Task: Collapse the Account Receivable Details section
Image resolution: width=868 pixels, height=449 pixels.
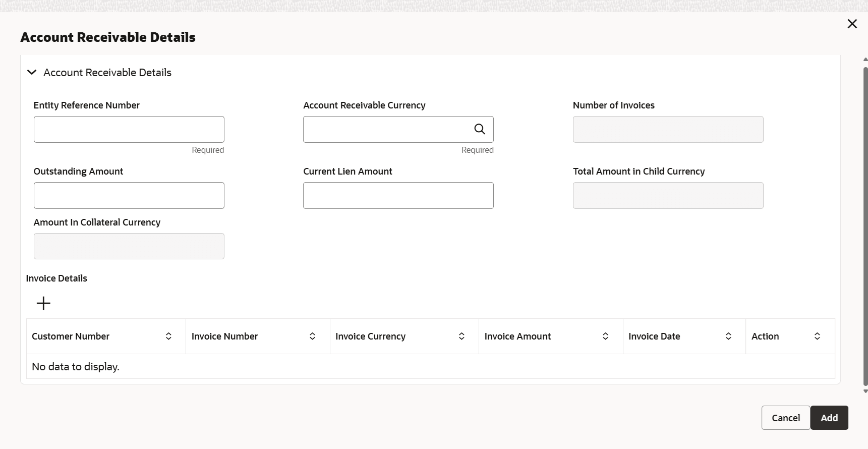Action: pos(32,73)
